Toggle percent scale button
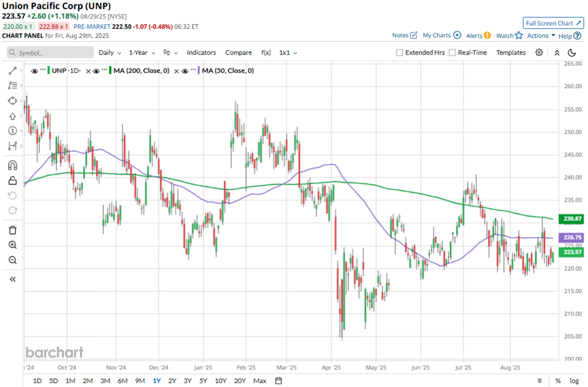The height and width of the screenshot is (387, 588). point(558,381)
